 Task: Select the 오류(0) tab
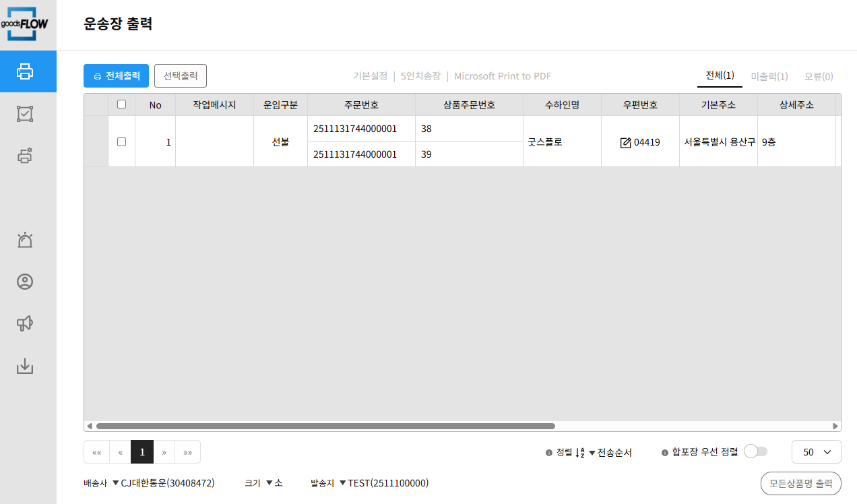[x=818, y=77]
